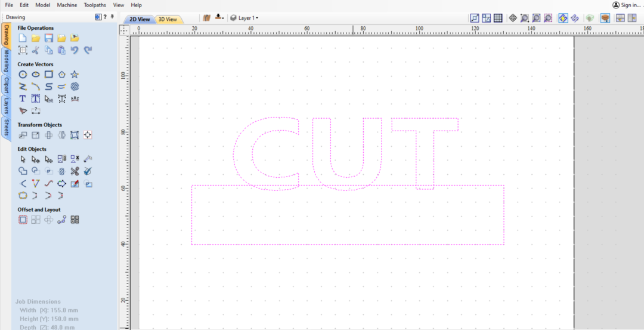Click the Zoom to Selection icon
The height and width of the screenshot is (330, 644).
click(x=548, y=18)
